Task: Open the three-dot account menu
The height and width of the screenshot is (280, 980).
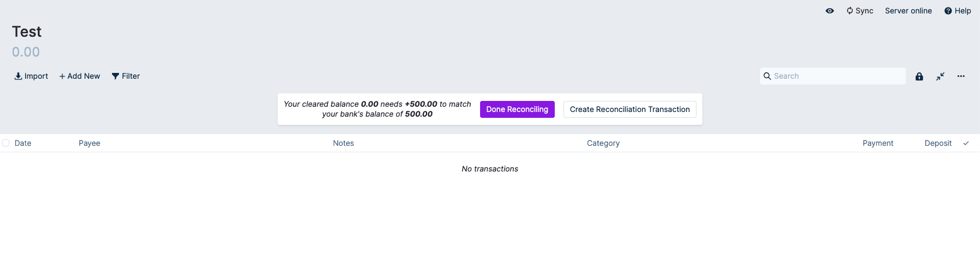Action: pos(961,76)
